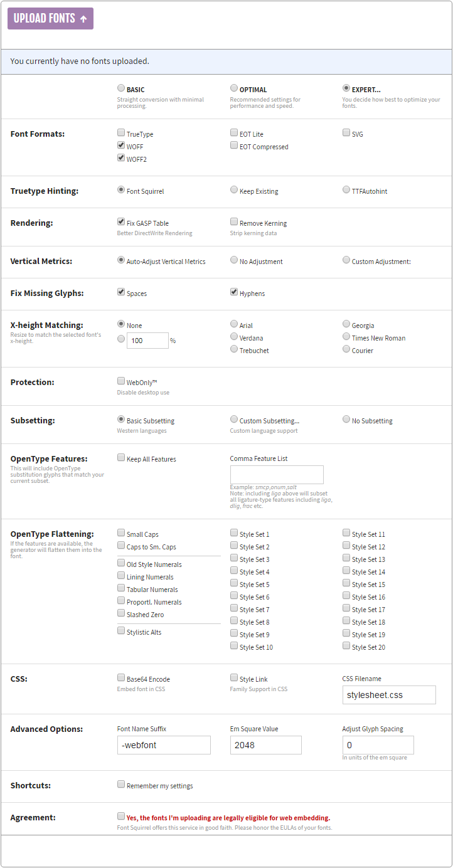Uncheck Hyphens under Fix Missing Glyphs
This screenshot has height=868, width=453.
234,292
